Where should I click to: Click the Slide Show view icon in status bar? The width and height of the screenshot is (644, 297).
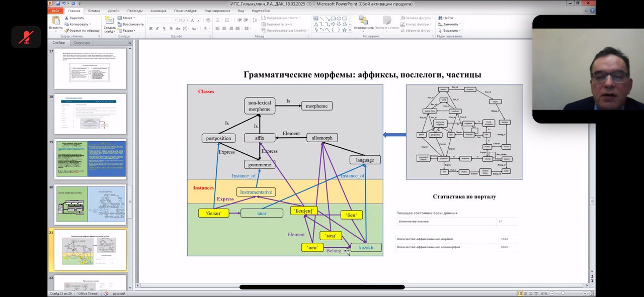coord(536,293)
